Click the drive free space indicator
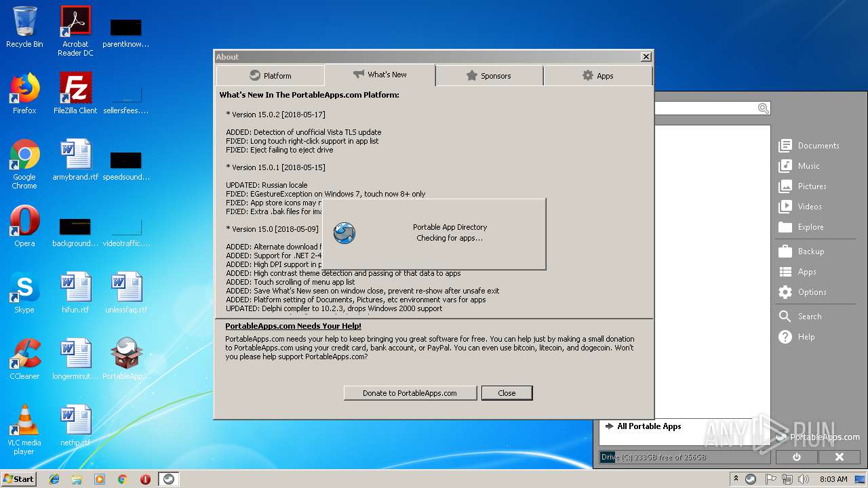Screen dimensions: 868x488 point(685,457)
